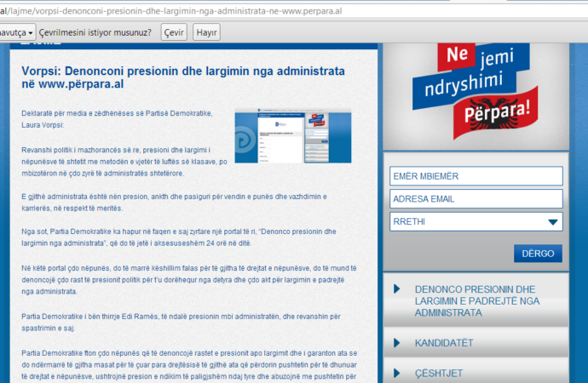Open the article thumbnail screenshot image
The image size is (588, 383).
[293, 135]
